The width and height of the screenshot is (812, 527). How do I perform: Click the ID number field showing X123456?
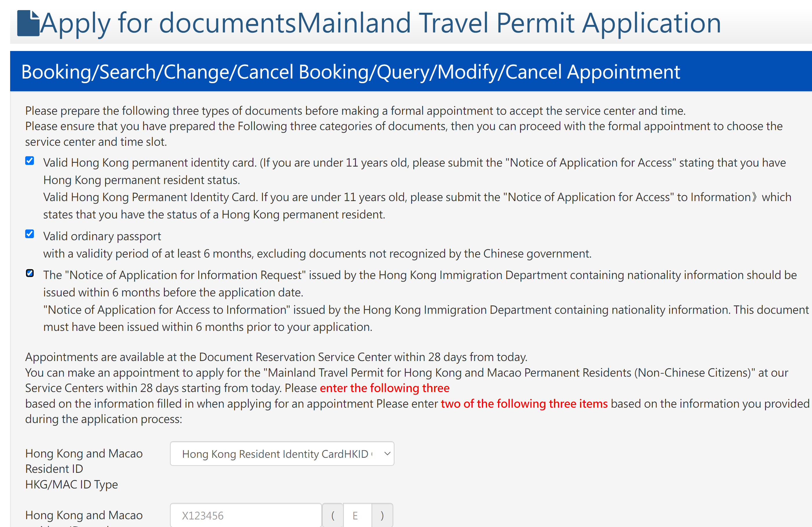246,515
